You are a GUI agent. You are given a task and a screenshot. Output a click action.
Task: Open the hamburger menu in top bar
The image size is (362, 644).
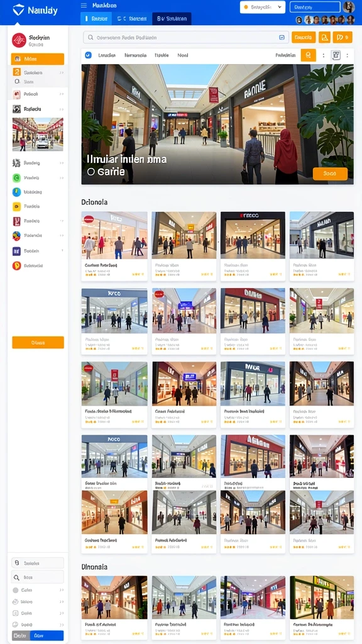84,5
